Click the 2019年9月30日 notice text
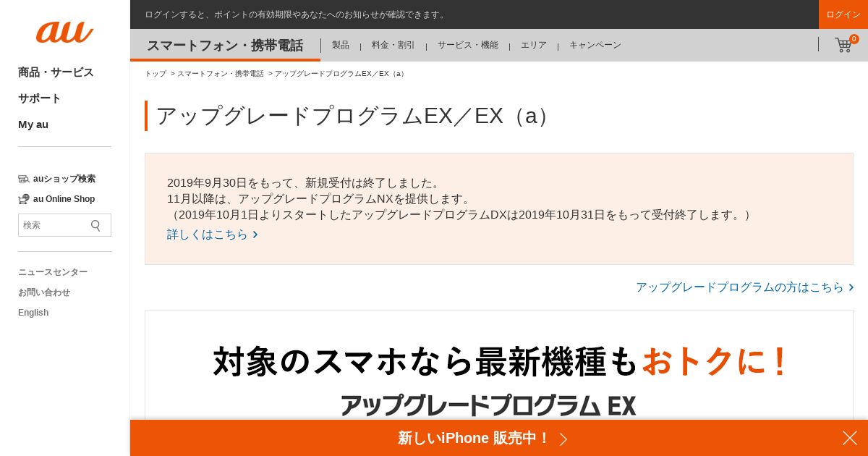868x456 pixels. coord(305,183)
